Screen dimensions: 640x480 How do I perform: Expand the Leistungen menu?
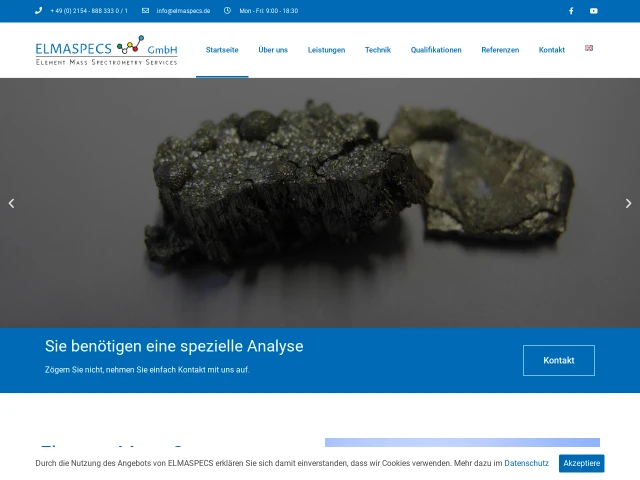pyautogui.click(x=326, y=50)
